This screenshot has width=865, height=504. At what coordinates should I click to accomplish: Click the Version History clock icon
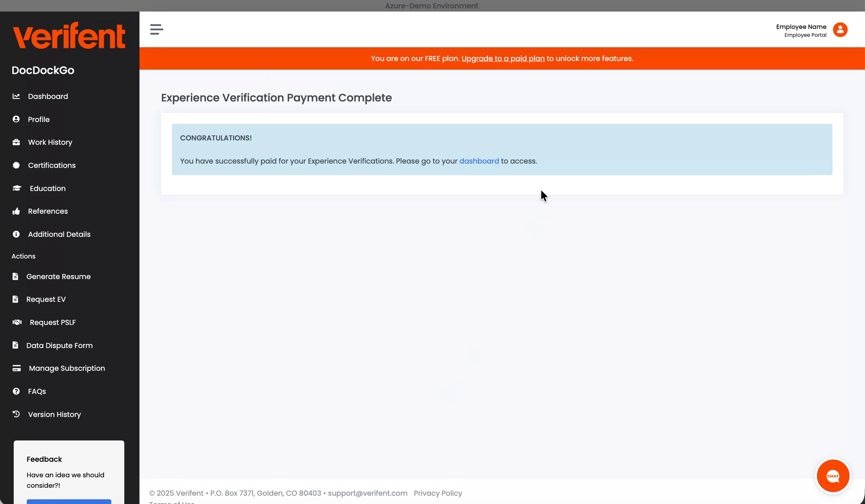point(17,414)
